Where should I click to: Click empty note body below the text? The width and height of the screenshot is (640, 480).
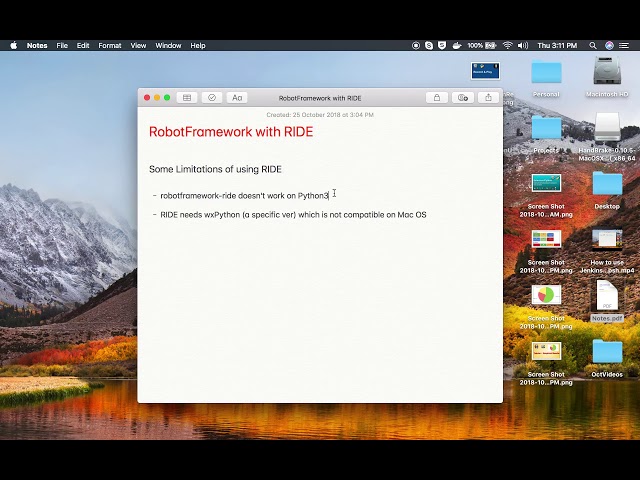pos(320,310)
